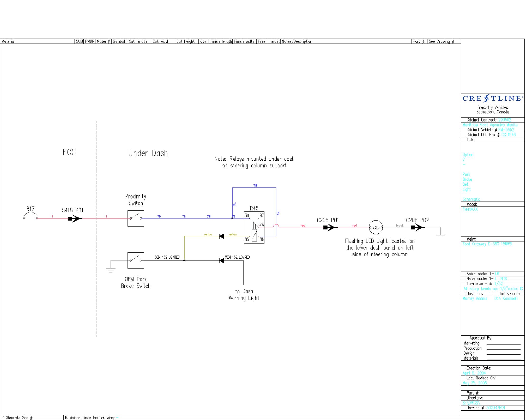Viewport: 525px width, 420px height.
Task: Click the flashing LED lamp circle symbol
Action: tap(376, 227)
